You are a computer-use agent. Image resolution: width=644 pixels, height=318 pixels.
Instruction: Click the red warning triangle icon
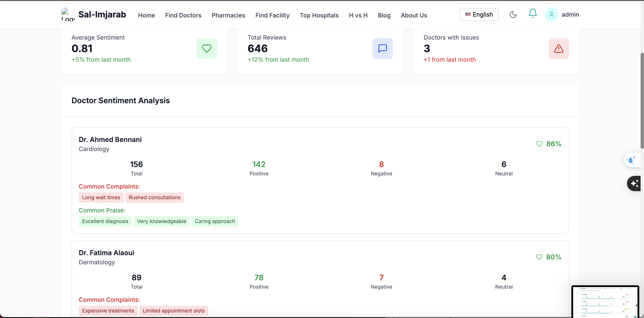tap(558, 49)
